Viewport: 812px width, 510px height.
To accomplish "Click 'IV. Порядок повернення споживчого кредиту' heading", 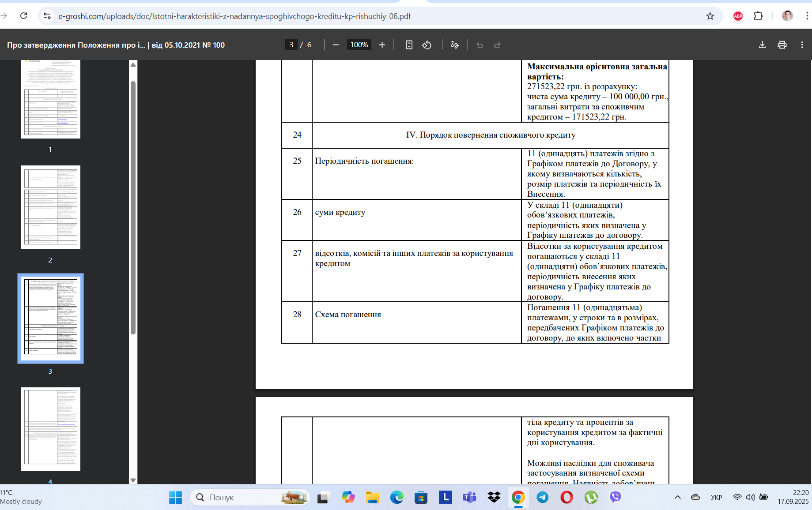I will point(491,135).
